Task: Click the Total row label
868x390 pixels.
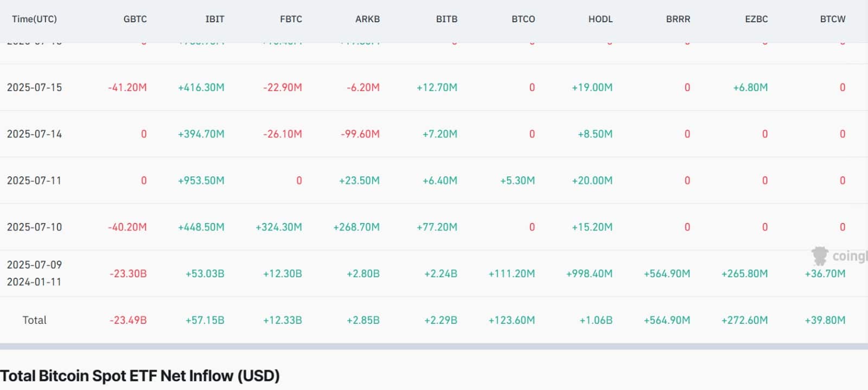Action: tap(34, 320)
